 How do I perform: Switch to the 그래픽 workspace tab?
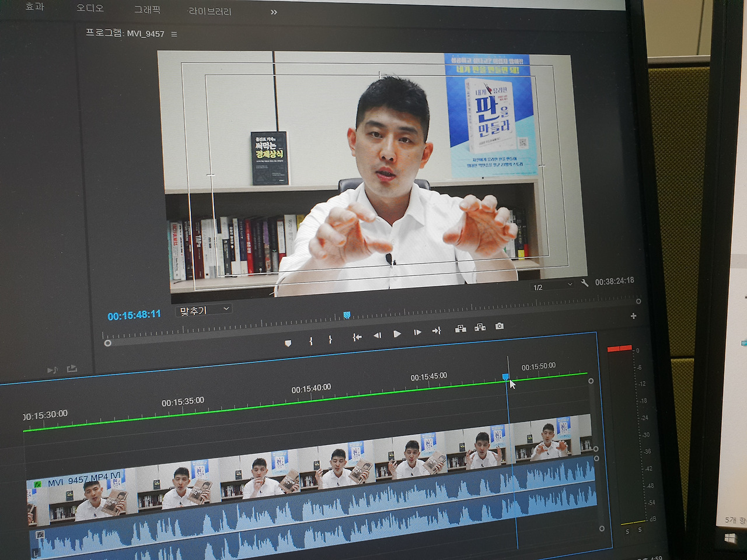point(147,9)
